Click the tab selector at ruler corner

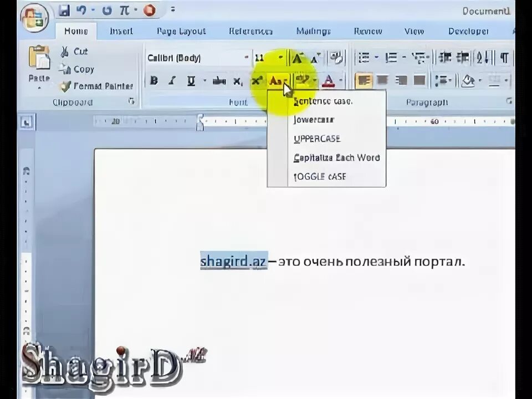(27, 122)
